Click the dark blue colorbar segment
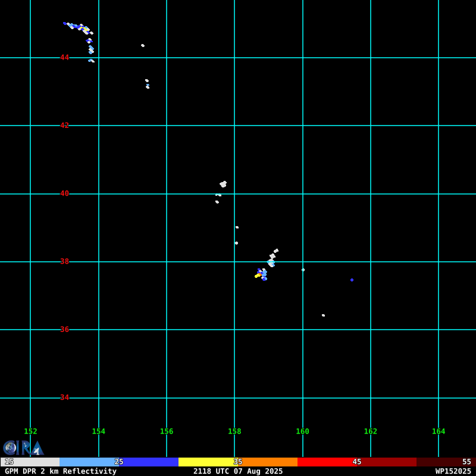The width and height of the screenshot is (476, 476). tap(148, 462)
